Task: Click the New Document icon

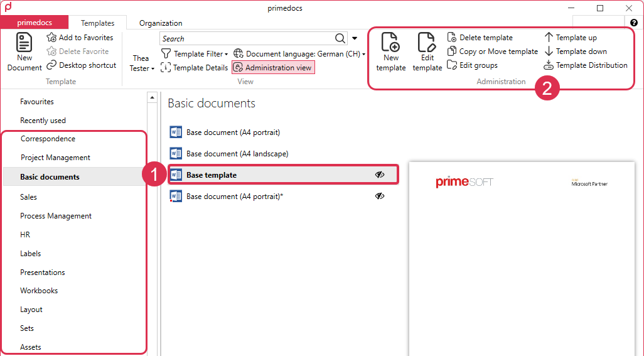Action: [24, 42]
